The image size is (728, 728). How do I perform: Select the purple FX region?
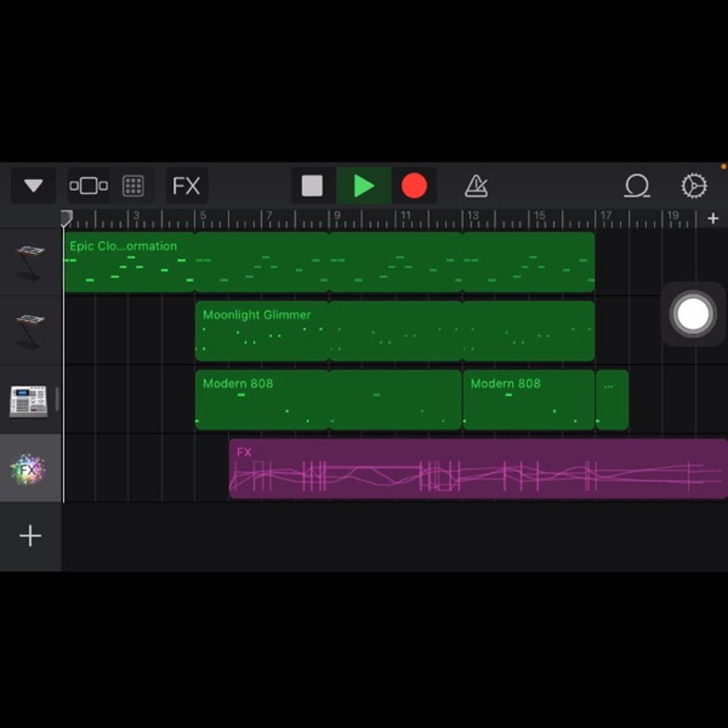click(x=478, y=469)
